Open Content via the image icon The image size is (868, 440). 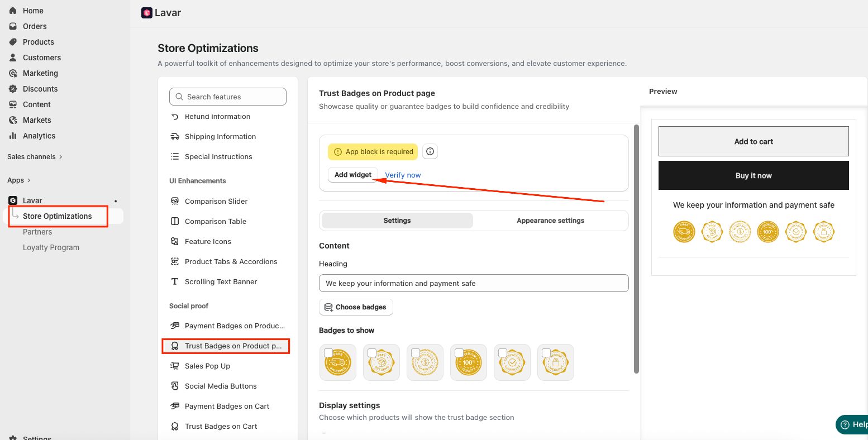point(13,104)
